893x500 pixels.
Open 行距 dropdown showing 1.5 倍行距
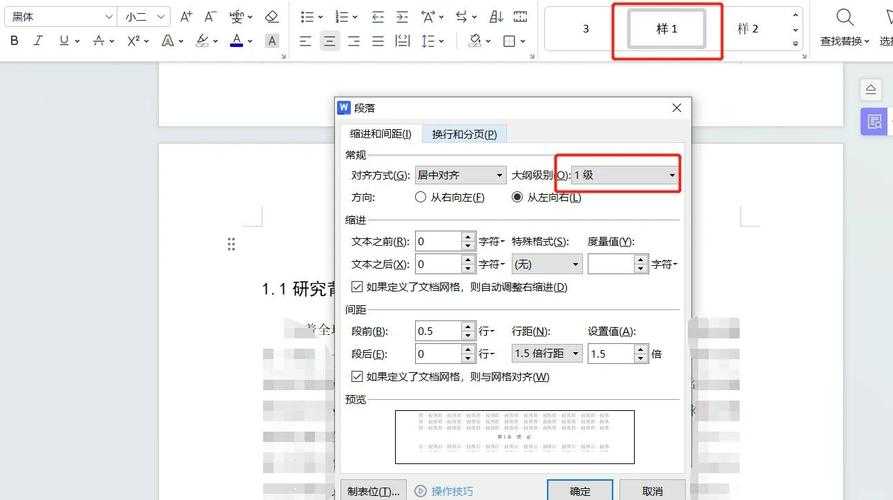pyautogui.click(x=547, y=354)
